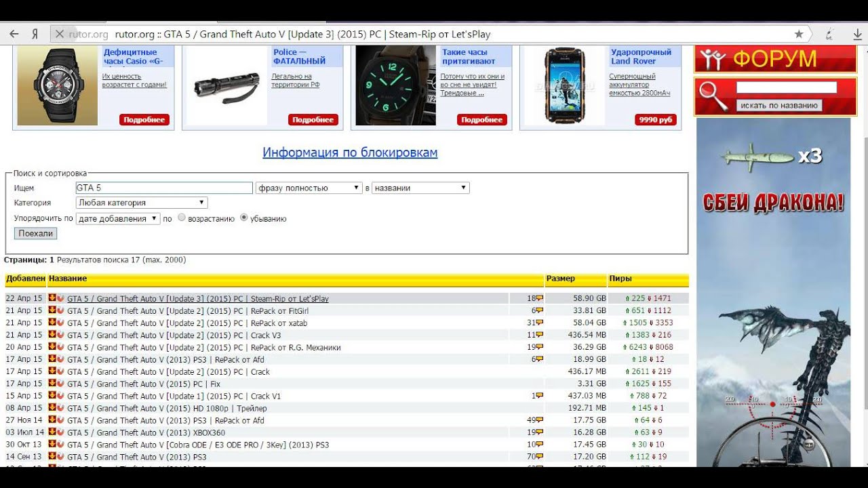Select the 'возрастанию' sort order radio
868x488 pixels.
pos(181,218)
